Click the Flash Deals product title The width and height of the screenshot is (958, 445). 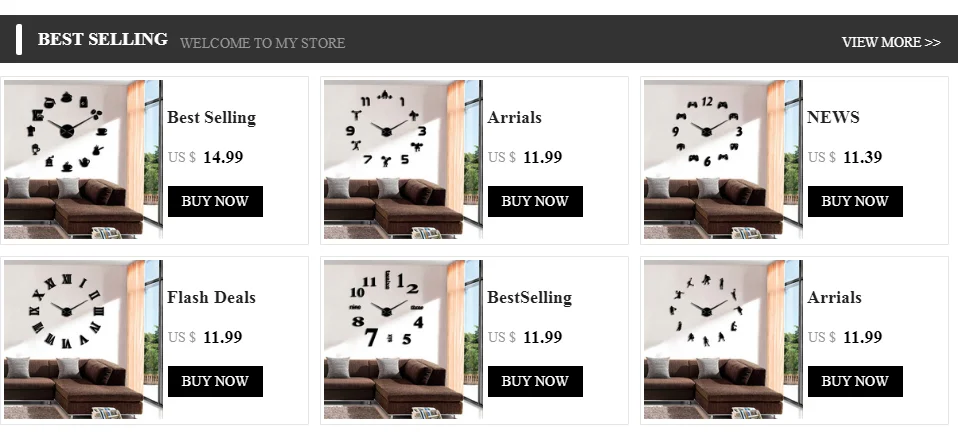coord(211,297)
